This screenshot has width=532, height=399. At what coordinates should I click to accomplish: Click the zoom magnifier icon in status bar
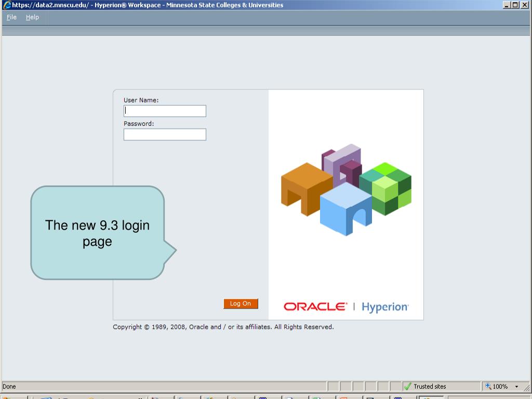pyautogui.click(x=488, y=387)
